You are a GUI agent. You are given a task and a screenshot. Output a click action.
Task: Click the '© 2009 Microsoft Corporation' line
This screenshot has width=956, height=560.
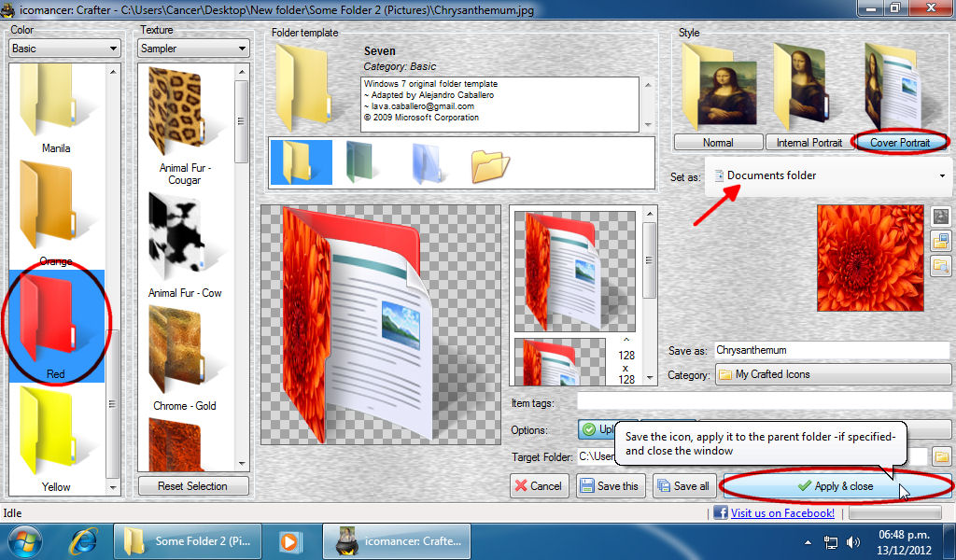(421, 118)
